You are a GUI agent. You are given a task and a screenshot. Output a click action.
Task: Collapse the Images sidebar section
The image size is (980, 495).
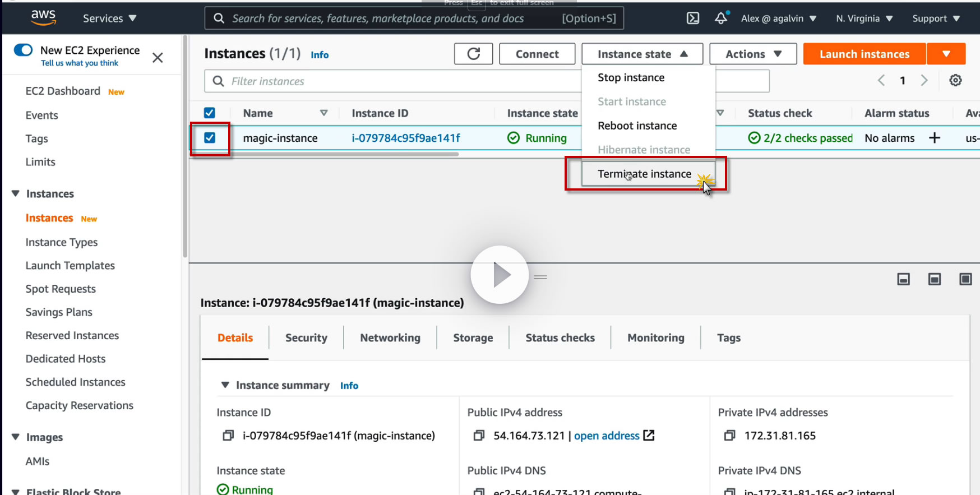pyautogui.click(x=16, y=437)
